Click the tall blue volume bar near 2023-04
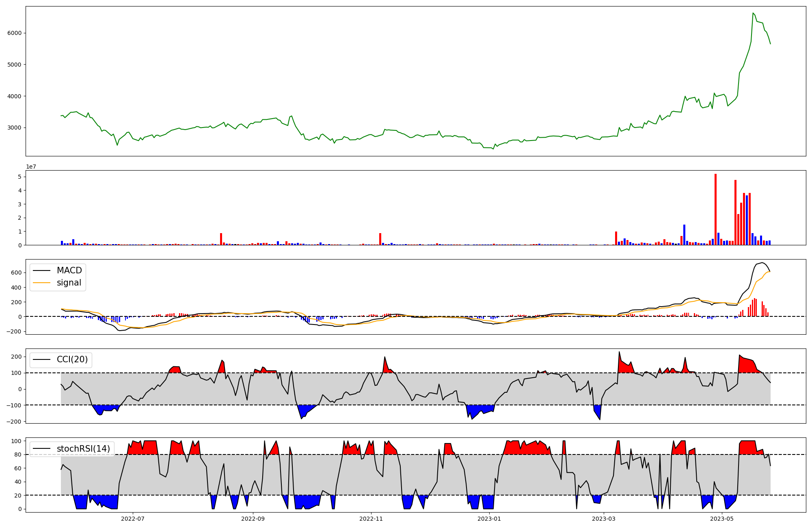Viewport: 812px width, 528px height. (x=684, y=234)
